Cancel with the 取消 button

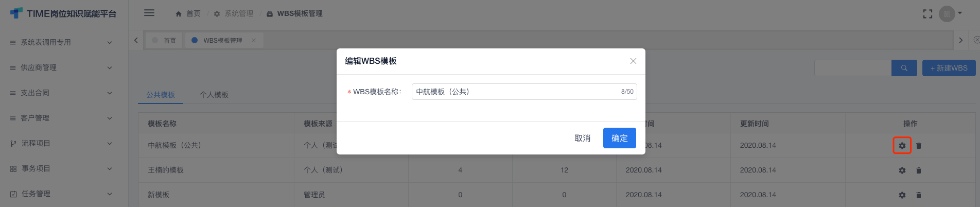pos(582,138)
